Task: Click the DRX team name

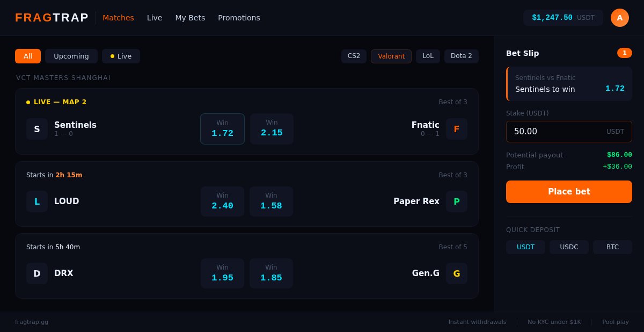Action: pos(64,273)
